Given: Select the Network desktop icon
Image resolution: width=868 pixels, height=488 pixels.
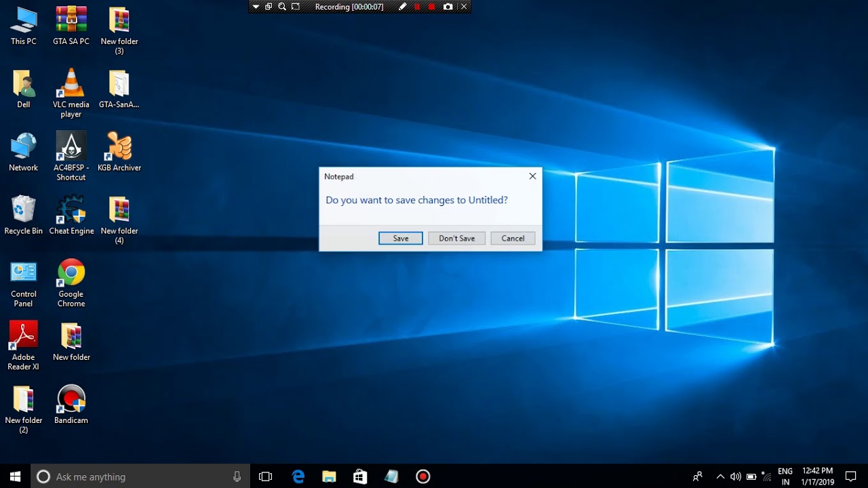Looking at the screenshot, I should click(x=24, y=152).
